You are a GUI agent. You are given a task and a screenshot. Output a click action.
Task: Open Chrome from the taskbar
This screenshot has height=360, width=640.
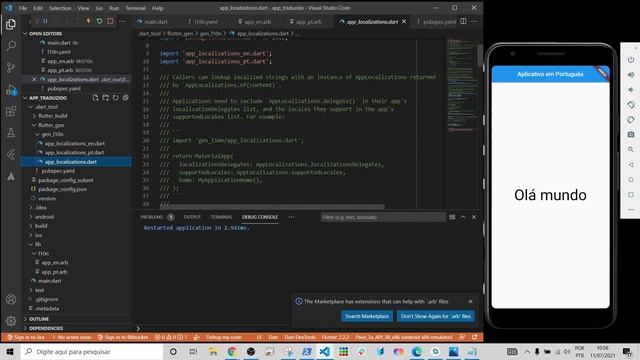coord(232,351)
